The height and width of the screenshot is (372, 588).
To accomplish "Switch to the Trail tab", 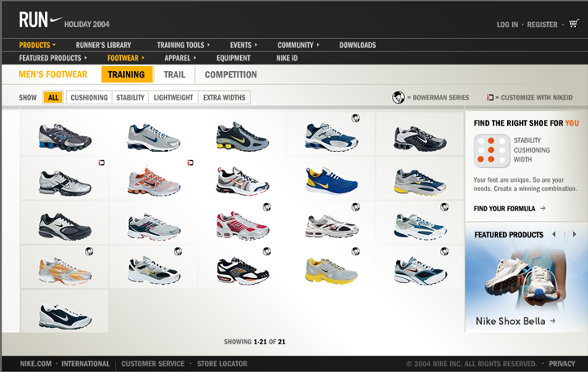I will point(175,74).
